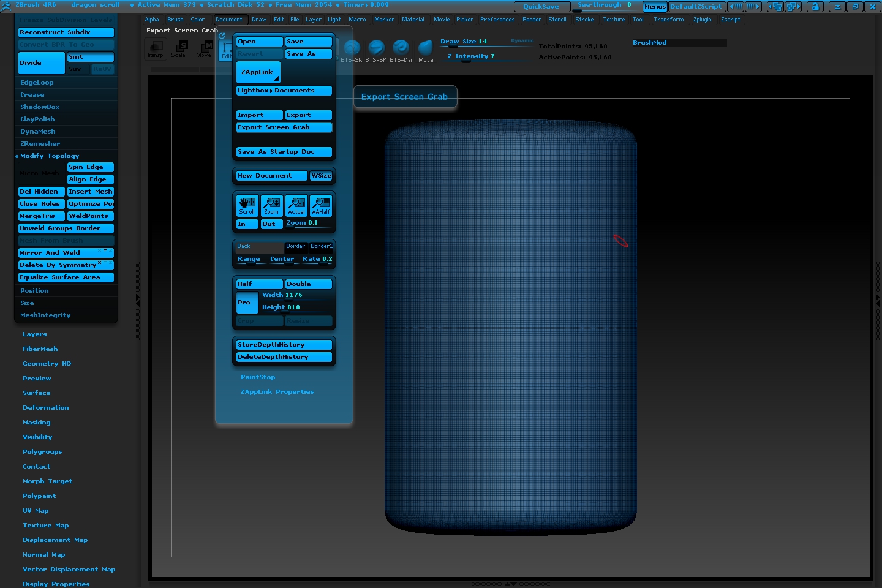Click the Export Screen Grab button

[x=284, y=127]
